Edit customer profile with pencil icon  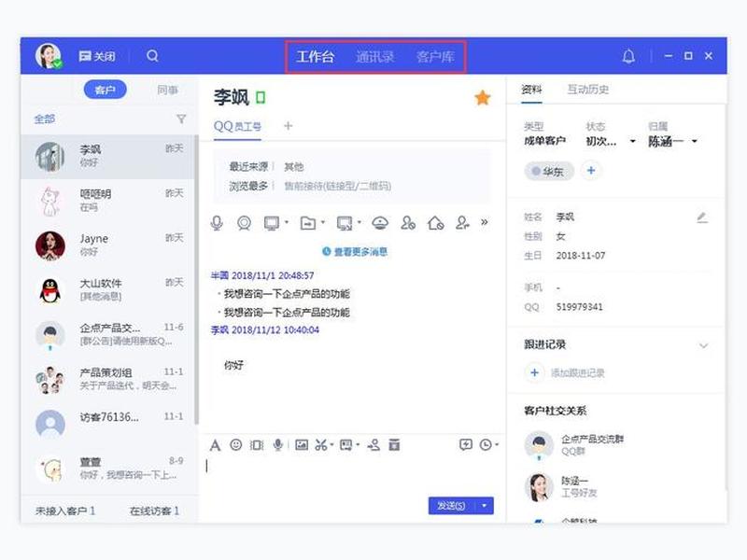702,218
